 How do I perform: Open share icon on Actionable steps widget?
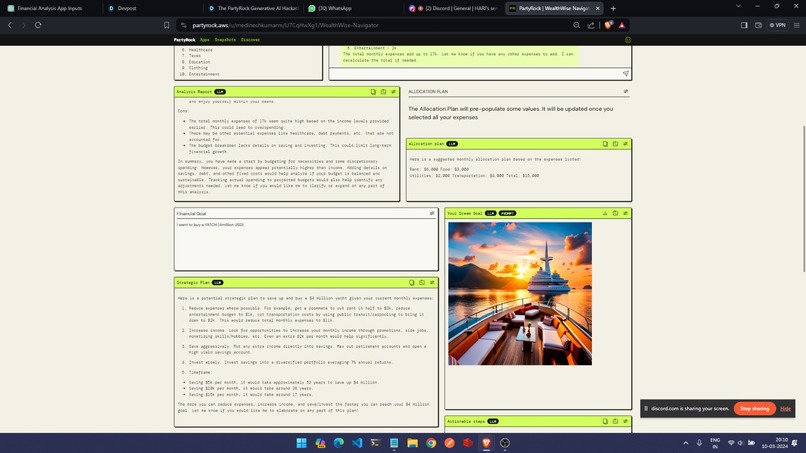(x=615, y=422)
